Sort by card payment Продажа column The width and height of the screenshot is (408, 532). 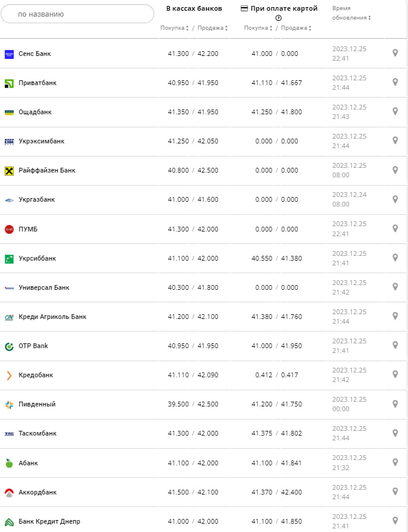tap(297, 28)
